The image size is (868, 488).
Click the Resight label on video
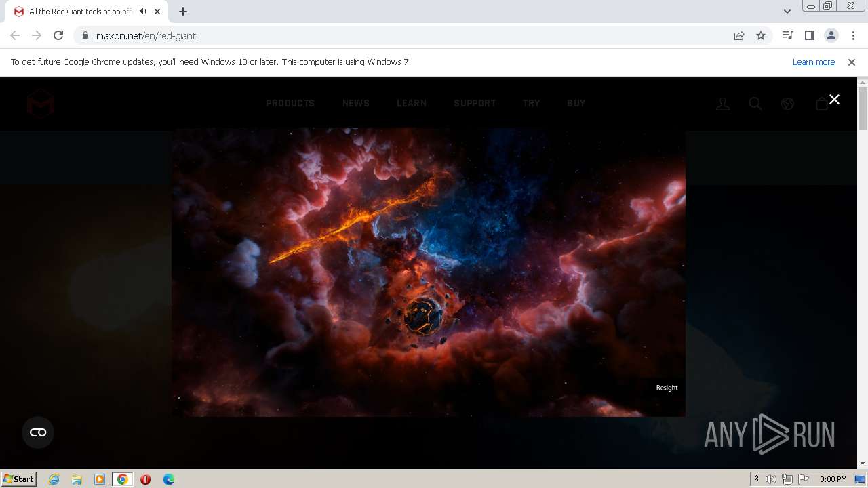(x=667, y=388)
